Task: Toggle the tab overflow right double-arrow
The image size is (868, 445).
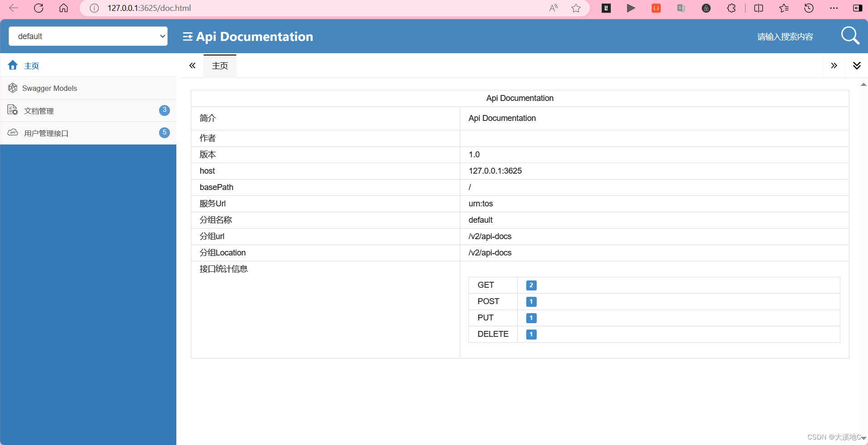Action: pos(834,65)
